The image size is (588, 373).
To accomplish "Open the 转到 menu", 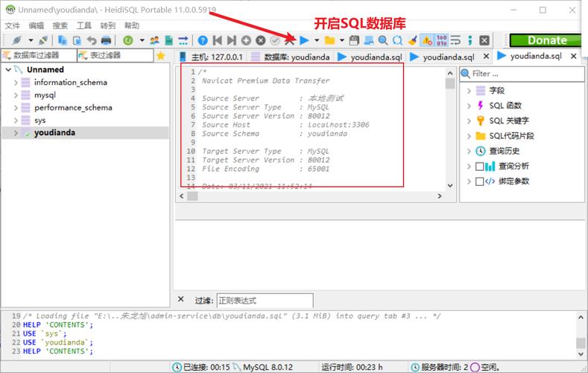I will tap(108, 25).
